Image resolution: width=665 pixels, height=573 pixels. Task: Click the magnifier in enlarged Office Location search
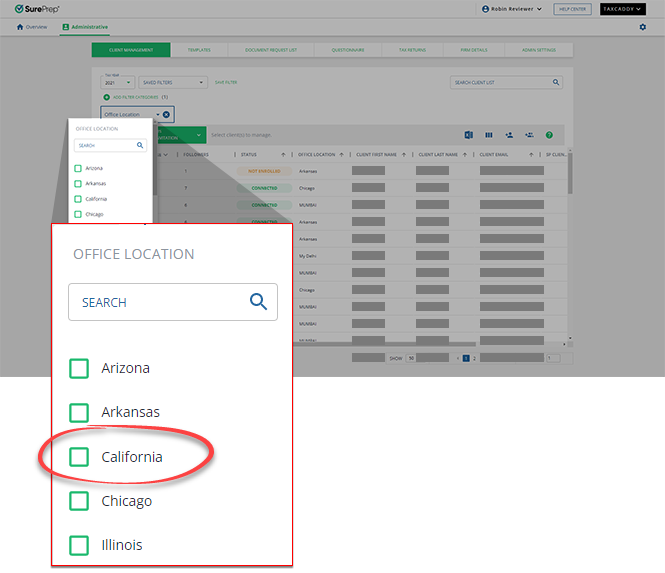pos(258,302)
